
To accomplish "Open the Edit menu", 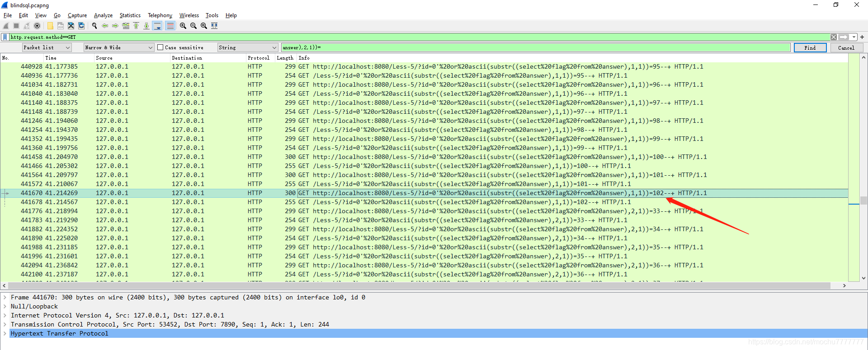I will (x=24, y=15).
